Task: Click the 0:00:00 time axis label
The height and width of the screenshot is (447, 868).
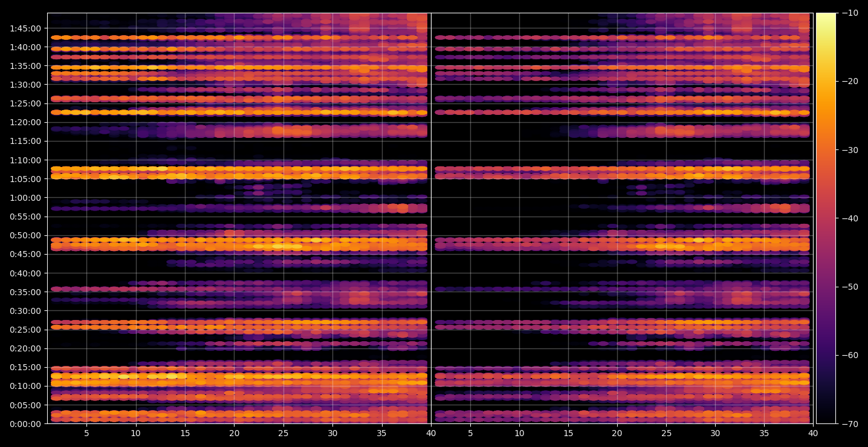Action: 25,424
